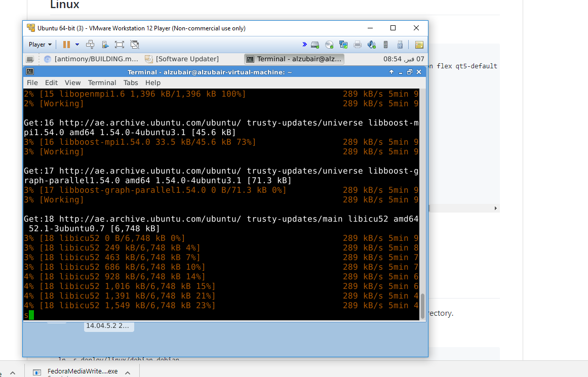
Task: Enter full screen mode icon
Action: [x=120, y=45]
